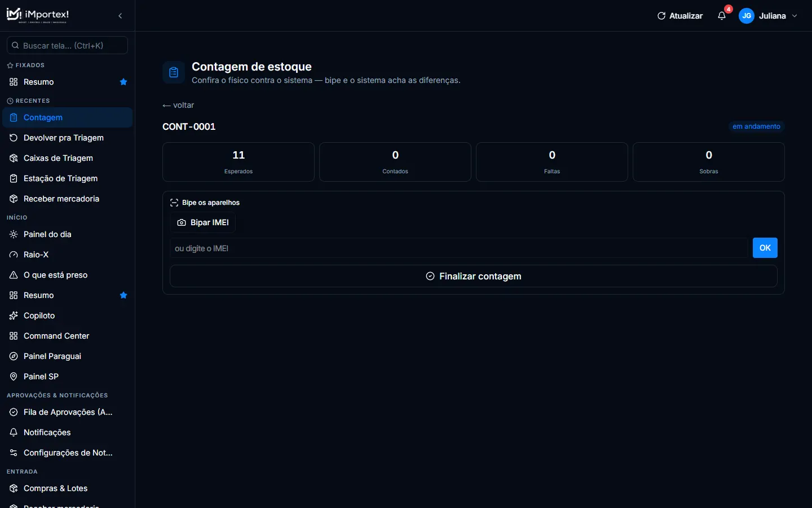Image resolution: width=812 pixels, height=508 pixels.
Task: Toggle the star on Resumo under Início
Action: (123, 295)
